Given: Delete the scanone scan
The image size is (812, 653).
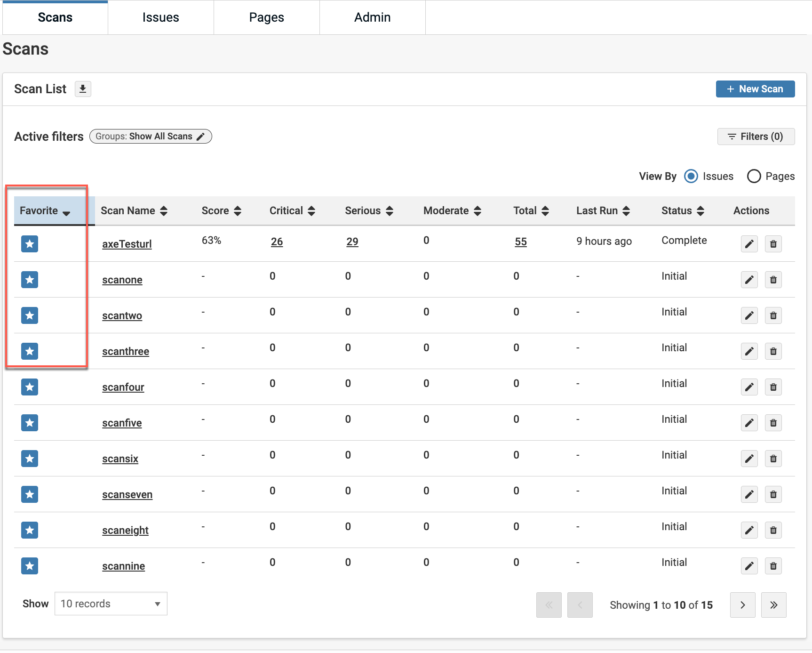Looking at the screenshot, I should click(x=773, y=280).
